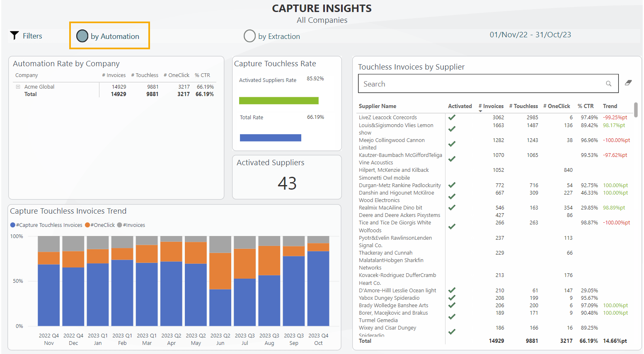The width and height of the screenshot is (644, 354).
Task: Click the eraser icon to clear the search
Action: coord(628,82)
